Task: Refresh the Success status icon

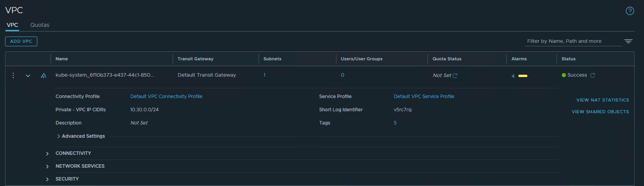Action: pos(593,75)
